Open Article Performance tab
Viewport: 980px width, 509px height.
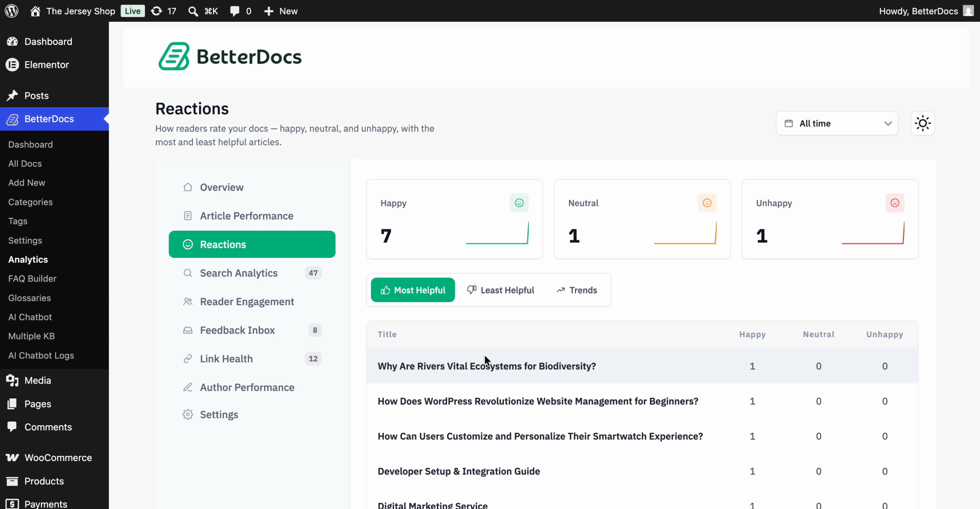coord(252,216)
